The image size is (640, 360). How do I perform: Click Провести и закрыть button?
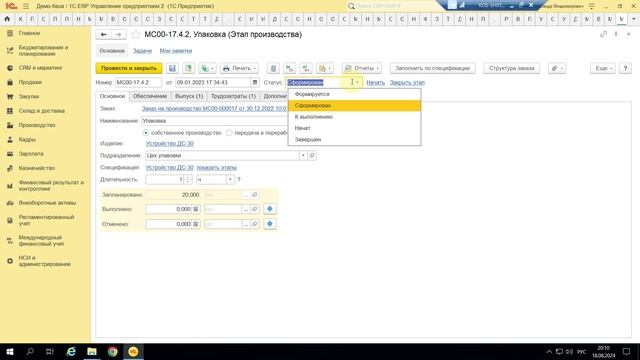tap(129, 68)
